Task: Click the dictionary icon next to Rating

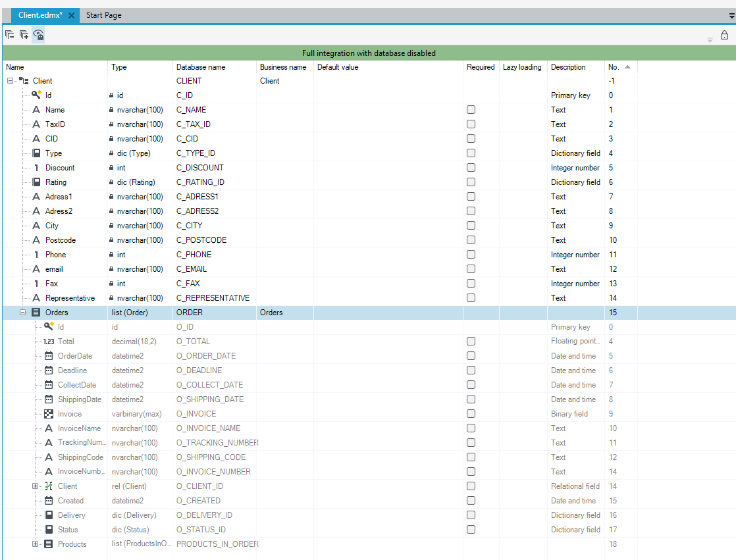Action: point(36,182)
